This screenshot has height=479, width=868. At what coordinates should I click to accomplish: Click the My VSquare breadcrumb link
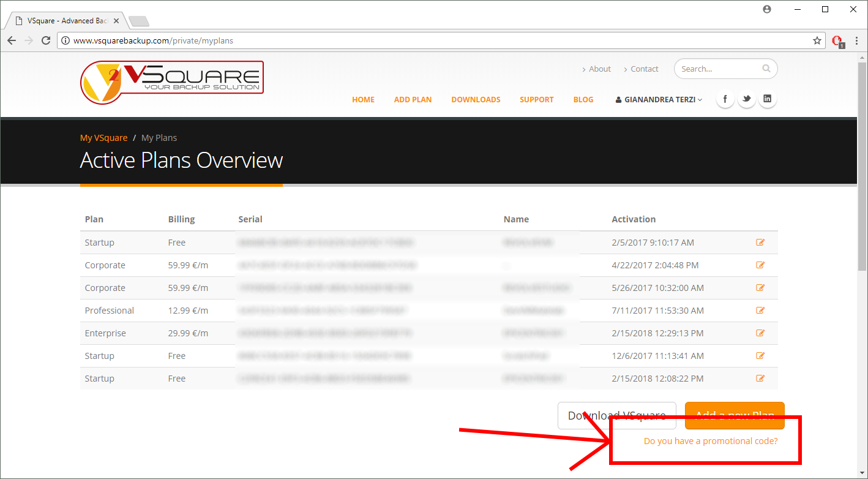(103, 138)
